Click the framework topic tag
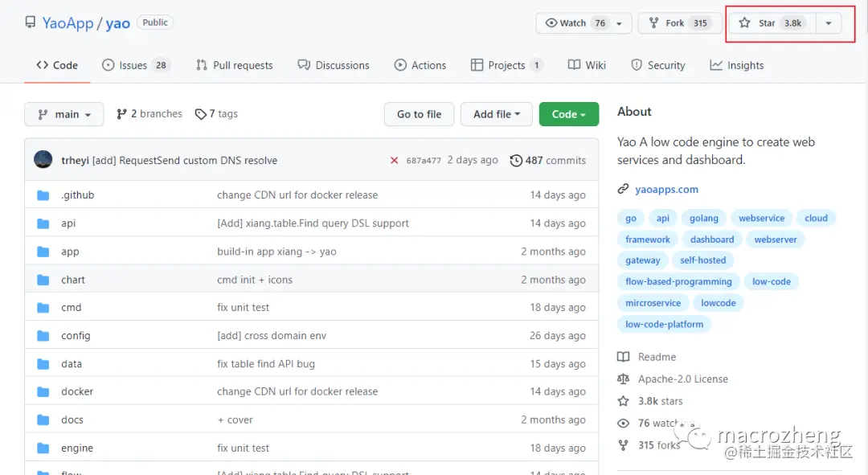 click(647, 240)
